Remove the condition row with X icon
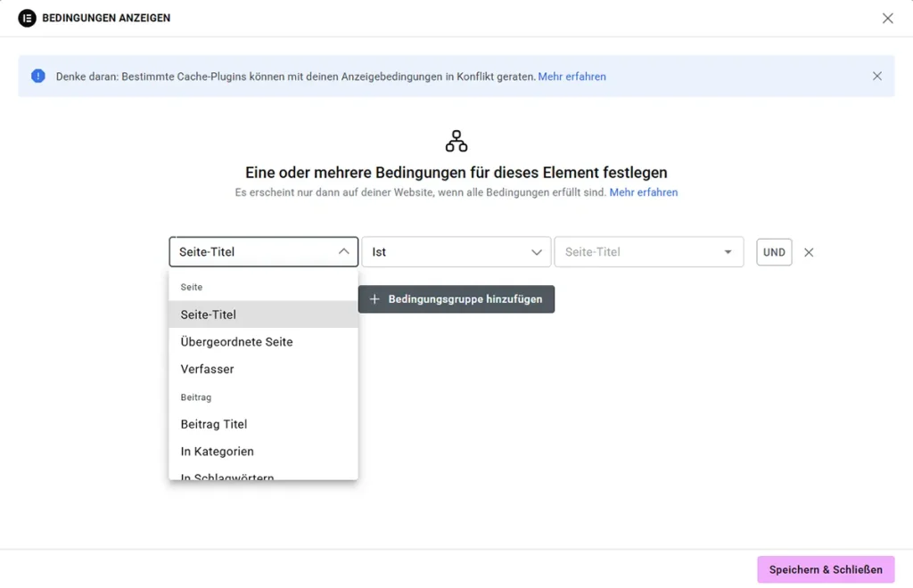The image size is (913, 588). pos(809,252)
